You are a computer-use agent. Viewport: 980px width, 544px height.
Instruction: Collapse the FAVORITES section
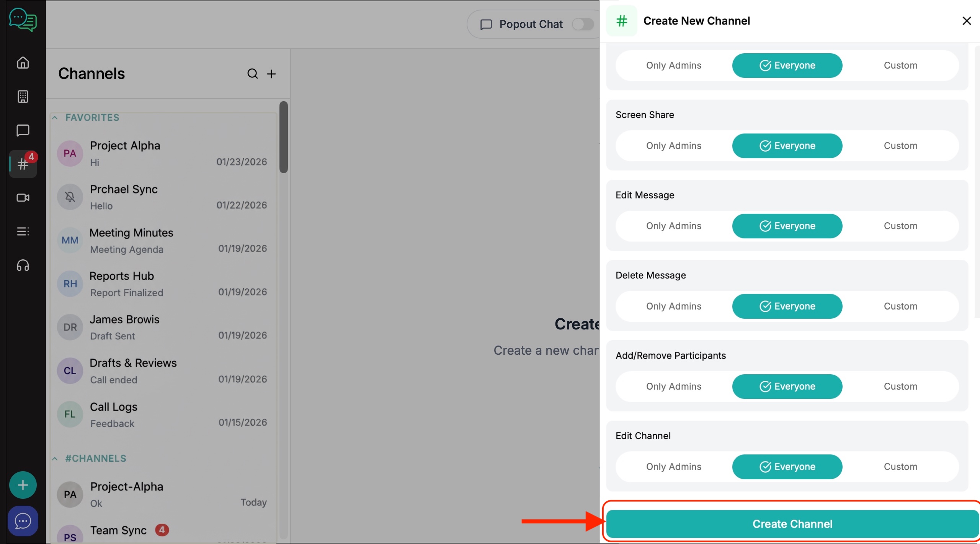coord(55,118)
